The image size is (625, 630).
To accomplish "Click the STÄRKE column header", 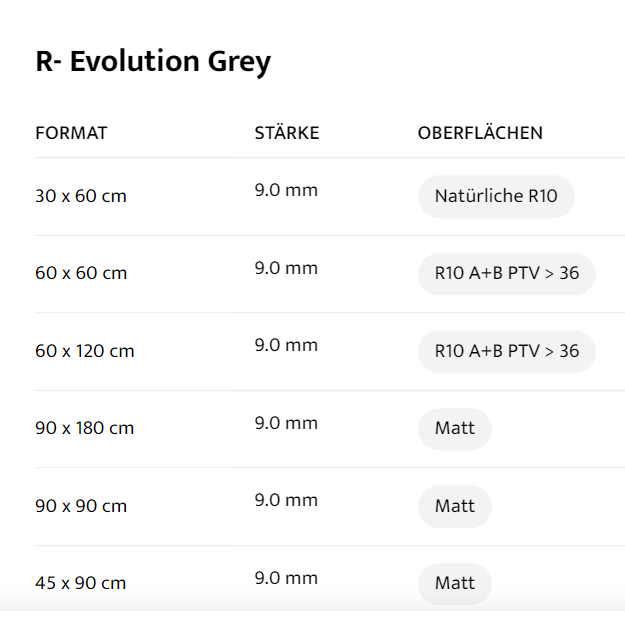I will 287,133.
